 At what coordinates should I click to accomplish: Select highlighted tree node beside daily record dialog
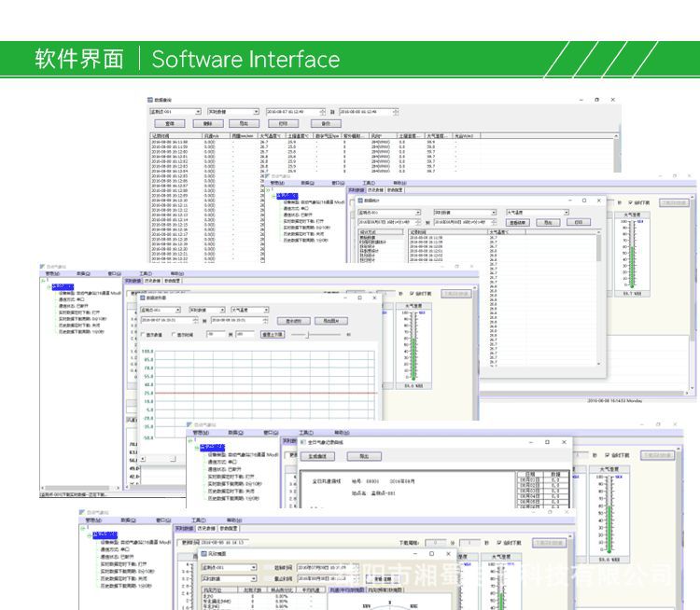click(213, 448)
